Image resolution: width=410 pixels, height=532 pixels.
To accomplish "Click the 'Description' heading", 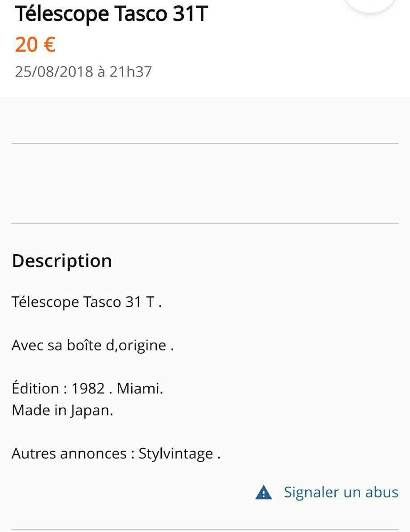I will pyautogui.click(x=62, y=261).
